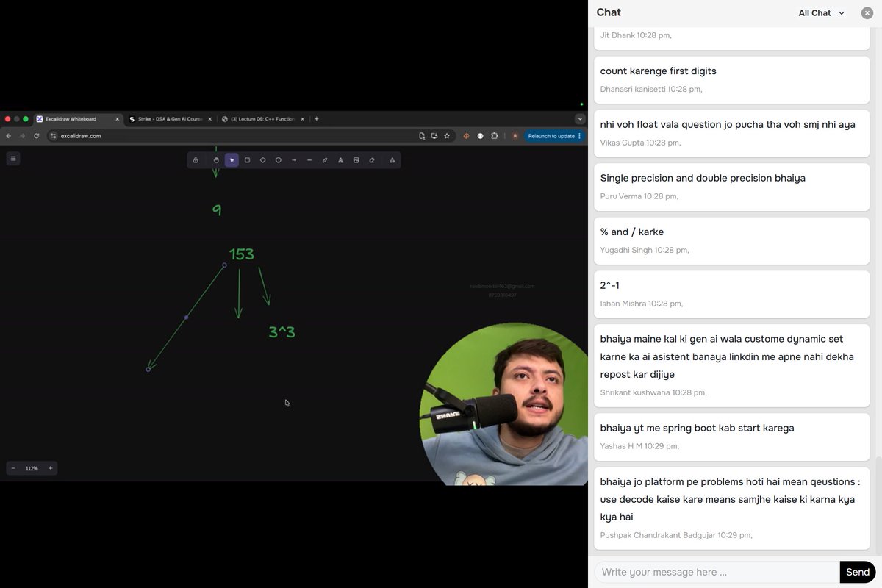
Task: Click the presenter webcam circle
Action: tap(504, 404)
